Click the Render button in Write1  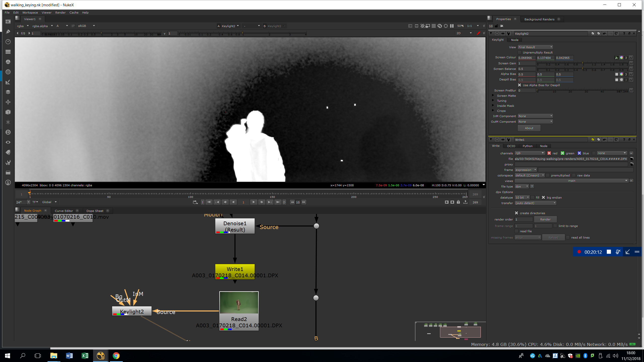[545, 219]
